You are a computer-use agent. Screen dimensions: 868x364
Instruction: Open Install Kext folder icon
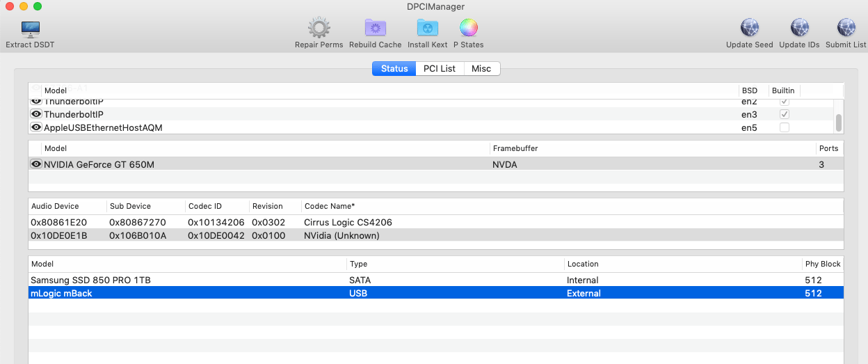point(428,29)
